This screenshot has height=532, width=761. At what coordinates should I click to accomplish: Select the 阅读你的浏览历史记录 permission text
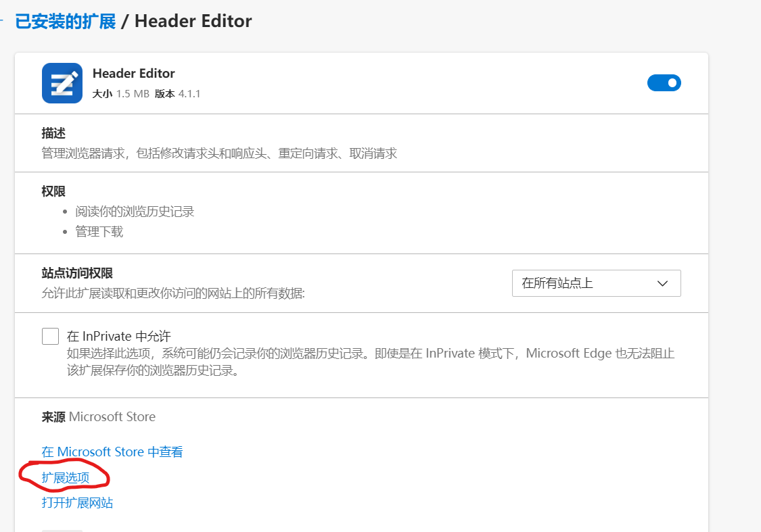tap(135, 212)
